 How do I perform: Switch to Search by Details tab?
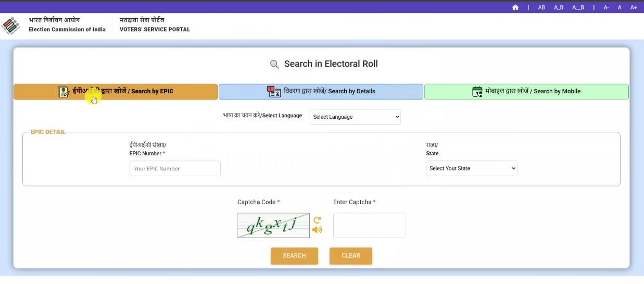point(321,92)
